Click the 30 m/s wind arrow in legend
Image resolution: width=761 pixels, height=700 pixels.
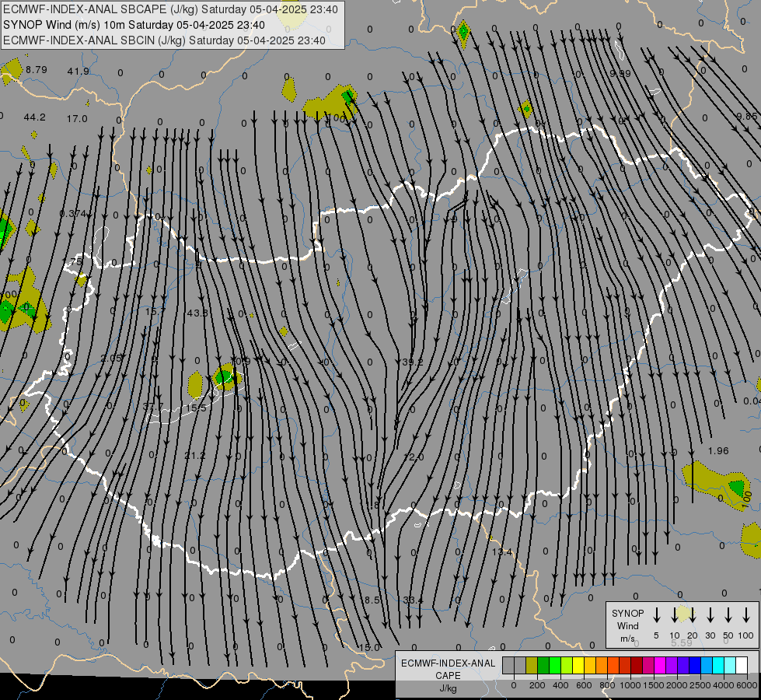click(710, 615)
